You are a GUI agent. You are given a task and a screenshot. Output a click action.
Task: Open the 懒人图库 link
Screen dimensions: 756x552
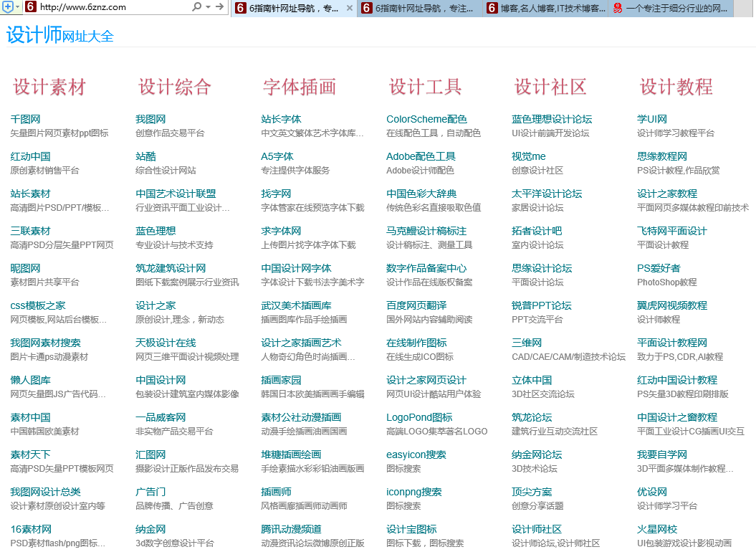(x=30, y=380)
